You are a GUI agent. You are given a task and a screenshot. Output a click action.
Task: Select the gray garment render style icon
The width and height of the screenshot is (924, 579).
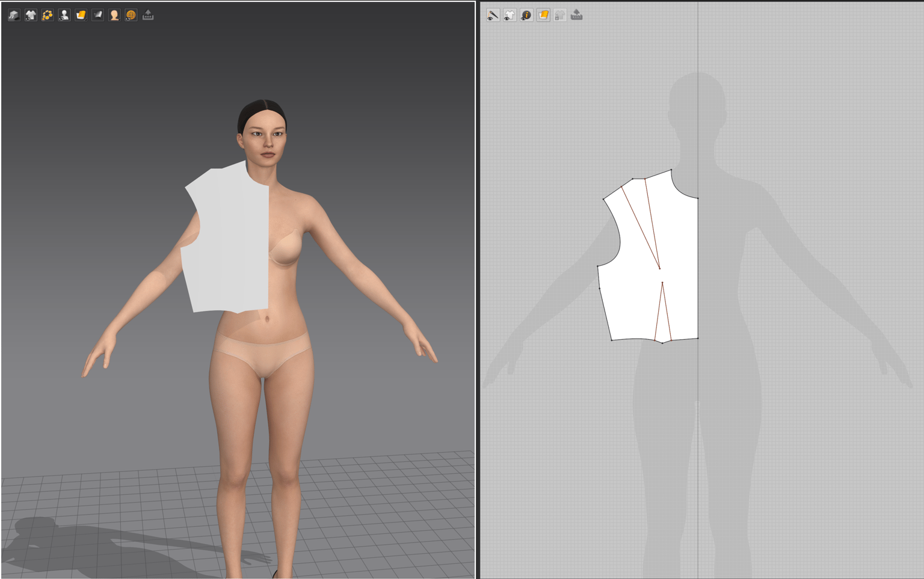[97, 15]
